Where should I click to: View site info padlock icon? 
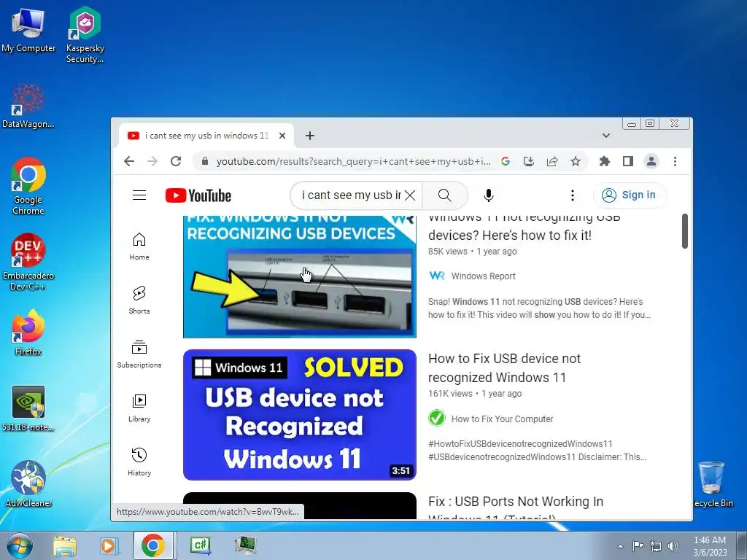click(x=205, y=161)
